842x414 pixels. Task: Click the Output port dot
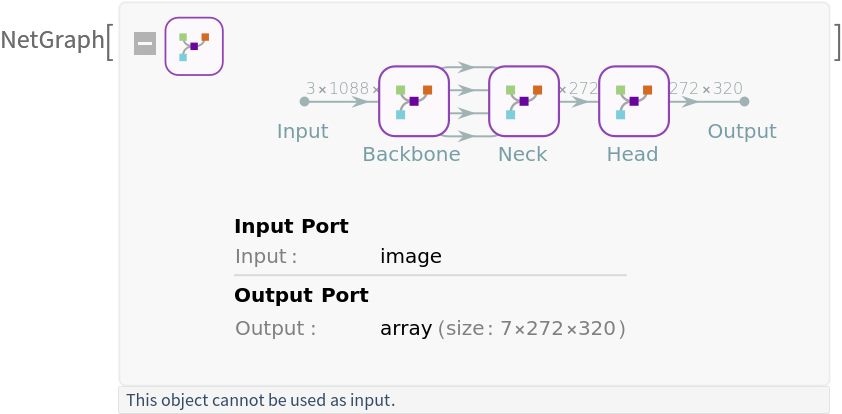[744, 101]
